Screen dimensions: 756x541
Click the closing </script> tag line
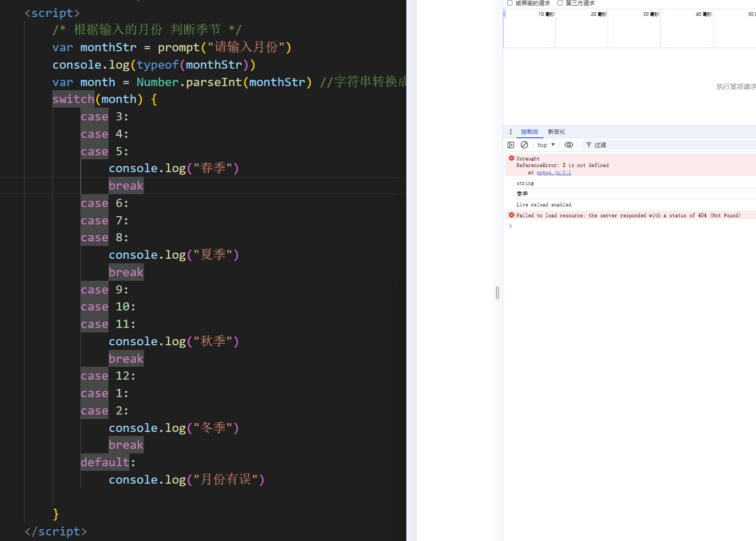[x=55, y=532]
